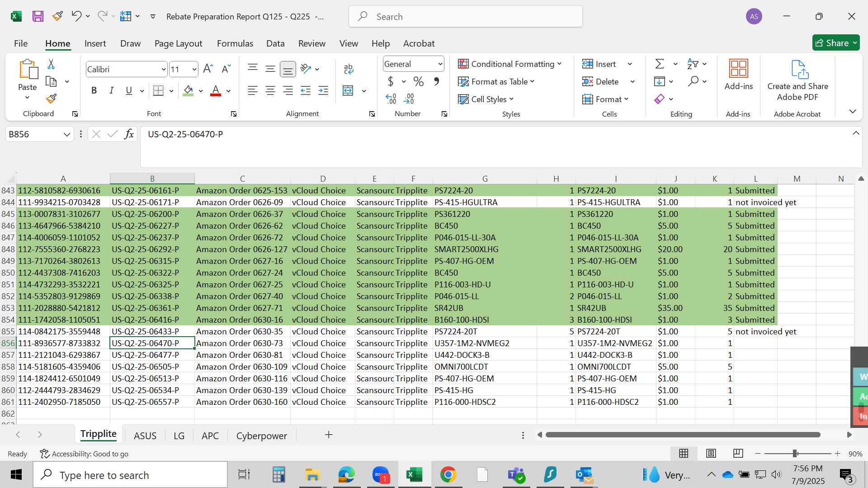Align text to the left
Screen dimensions: 868x488
click(x=253, y=91)
